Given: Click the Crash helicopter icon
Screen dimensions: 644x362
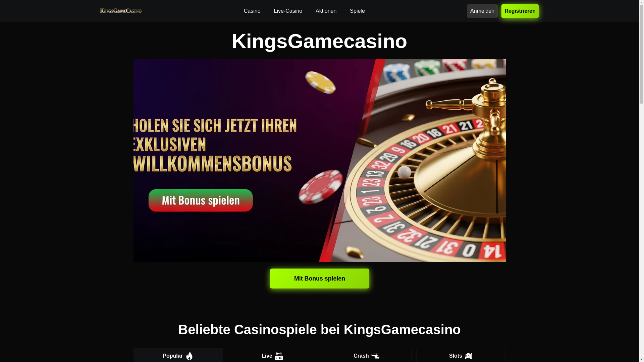Looking at the screenshot, I should point(375,356).
